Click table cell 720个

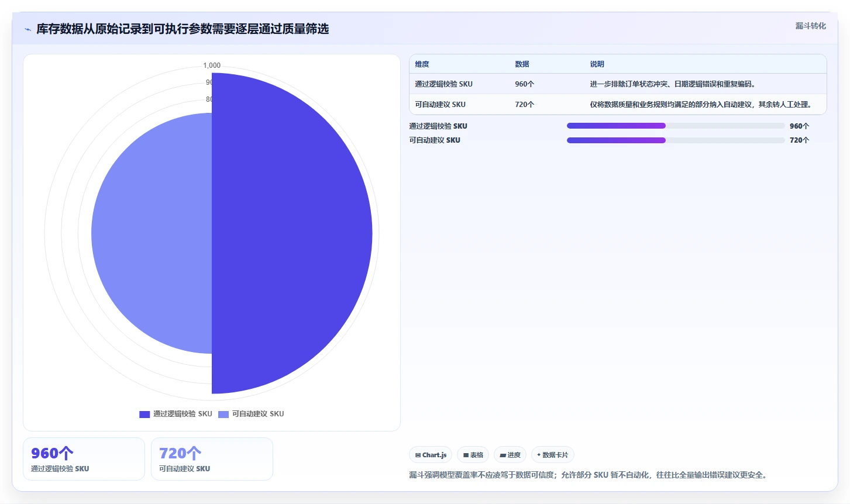coord(524,105)
